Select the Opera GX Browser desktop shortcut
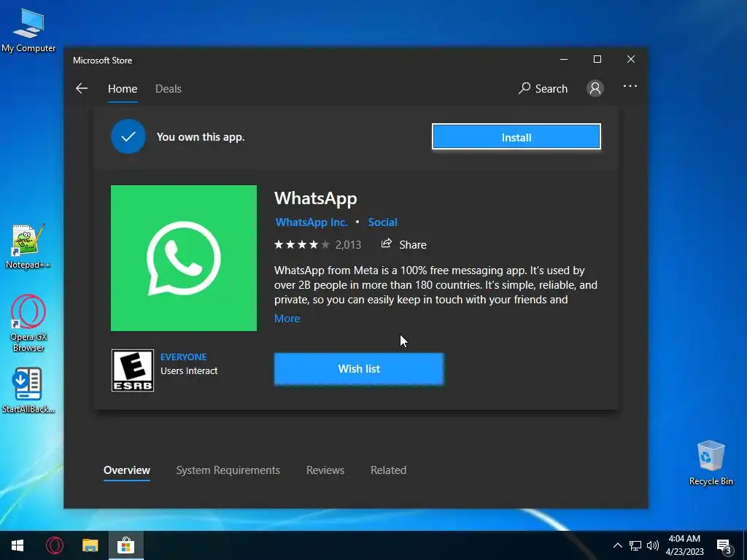This screenshot has width=747, height=560. pyautogui.click(x=28, y=323)
